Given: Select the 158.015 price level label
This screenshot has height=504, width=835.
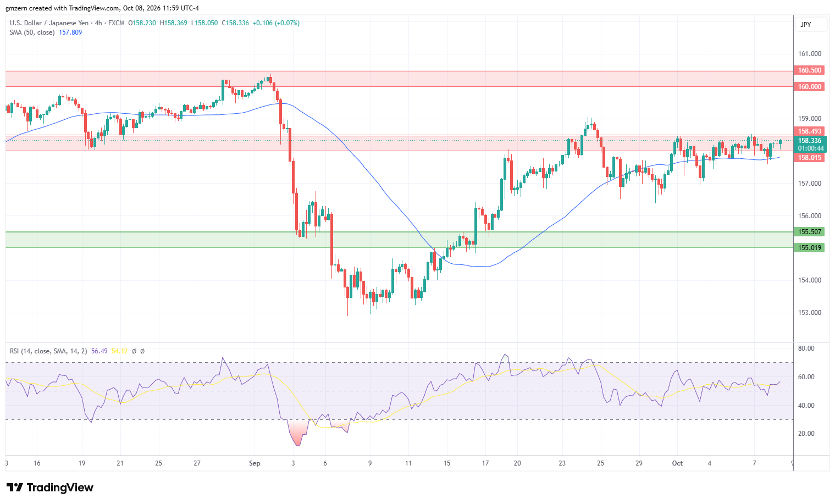Looking at the screenshot, I should click(809, 158).
